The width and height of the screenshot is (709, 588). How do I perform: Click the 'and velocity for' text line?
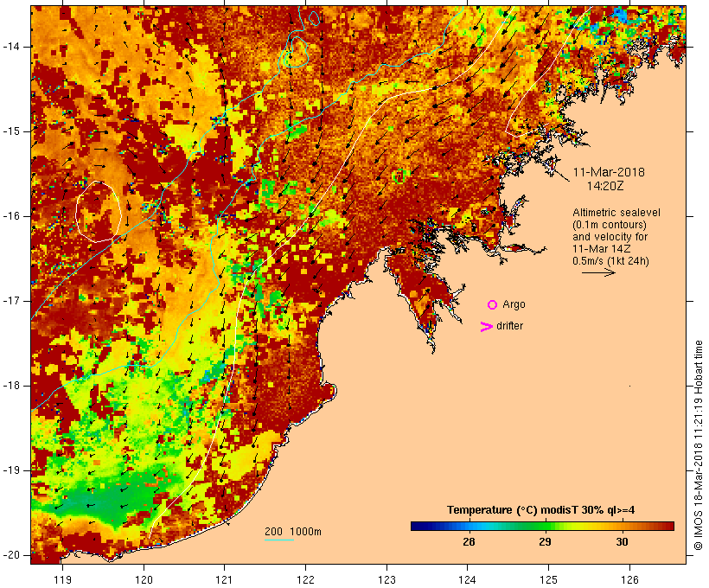[x=610, y=237]
